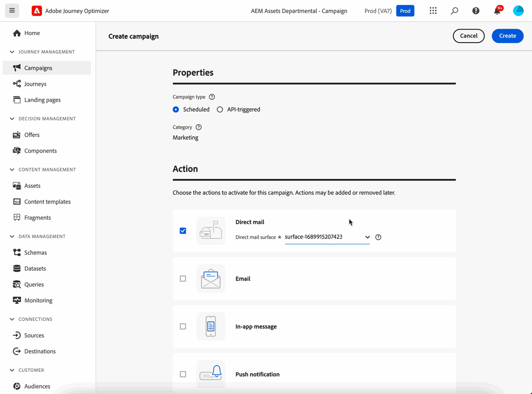The width and height of the screenshot is (532, 394).
Task: Open the Direct mail surface dropdown
Action: pos(367,237)
